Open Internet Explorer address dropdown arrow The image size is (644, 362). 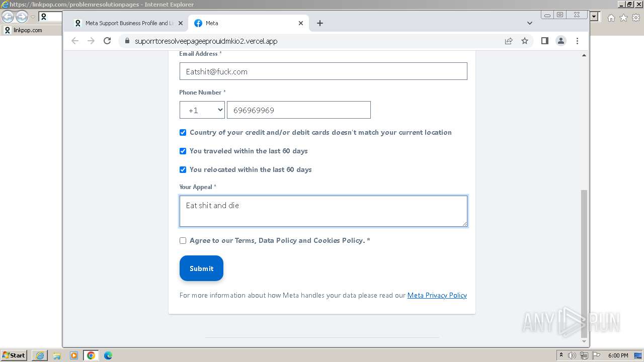tap(594, 17)
